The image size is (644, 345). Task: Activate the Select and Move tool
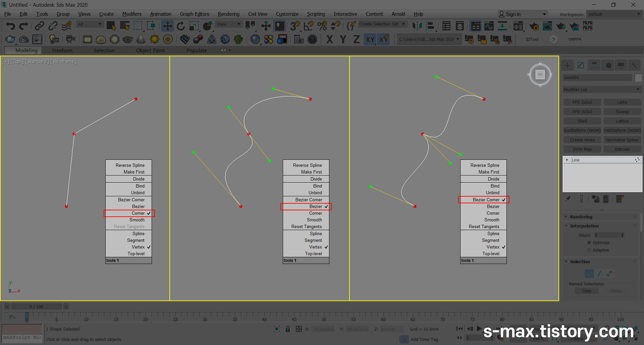pyautogui.click(x=167, y=26)
